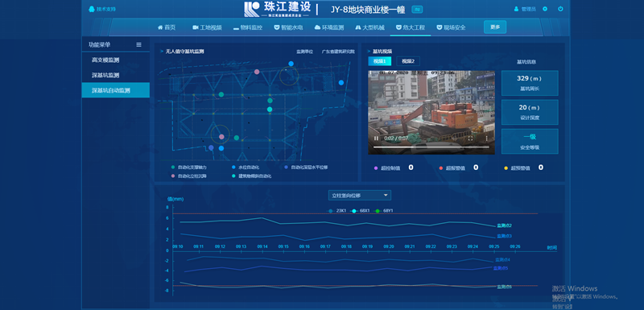Click the 09:25 time axis label
The height and width of the screenshot is (310, 644).
coord(494,246)
